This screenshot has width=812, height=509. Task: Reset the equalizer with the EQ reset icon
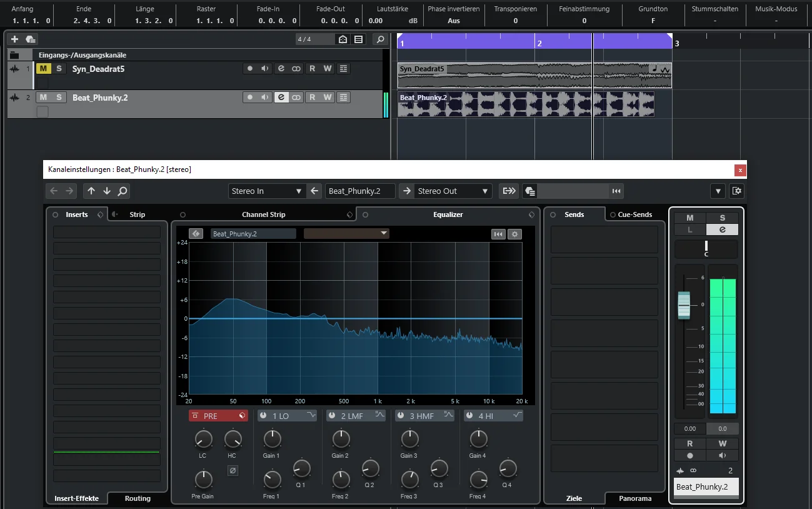498,234
